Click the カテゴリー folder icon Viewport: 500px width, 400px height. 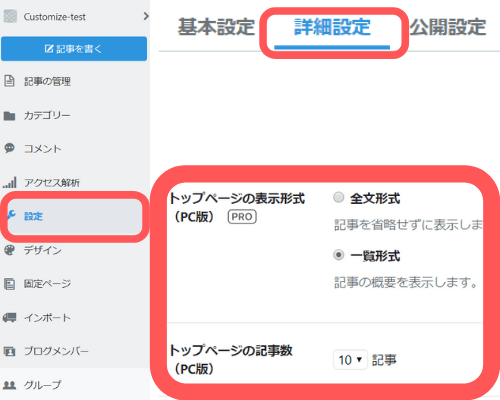[x=9, y=116]
